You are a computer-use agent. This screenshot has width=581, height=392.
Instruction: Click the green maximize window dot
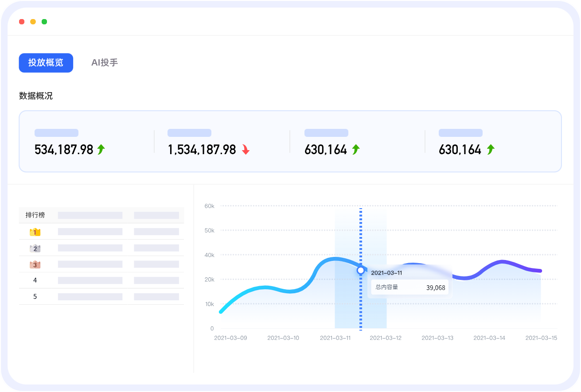44,22
